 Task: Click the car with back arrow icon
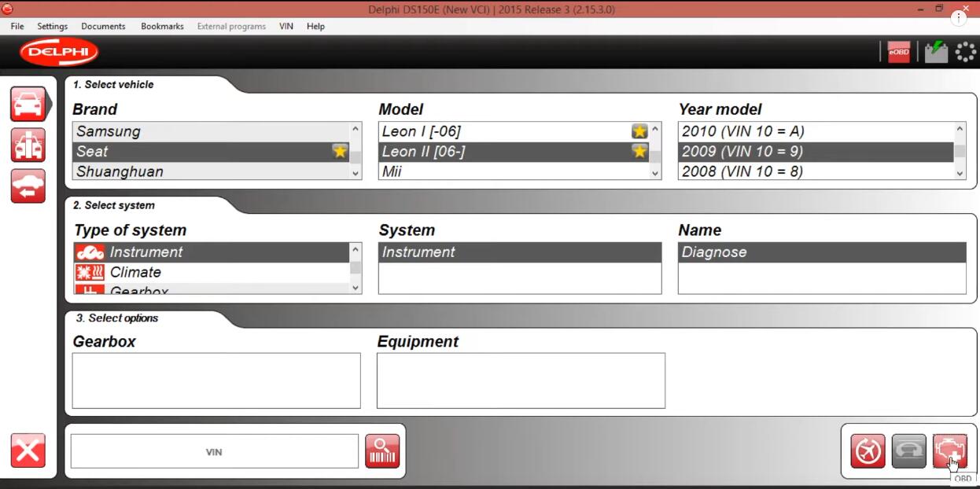28,186
